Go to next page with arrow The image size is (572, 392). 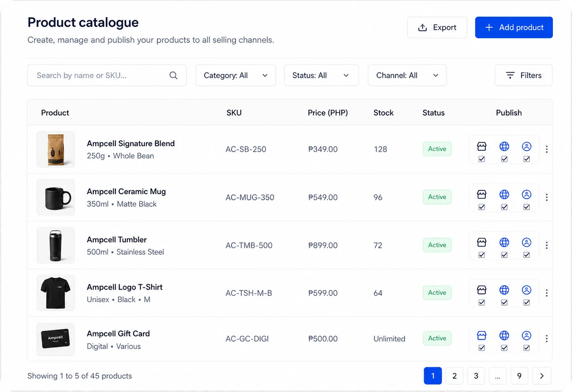tap(542, 376)
